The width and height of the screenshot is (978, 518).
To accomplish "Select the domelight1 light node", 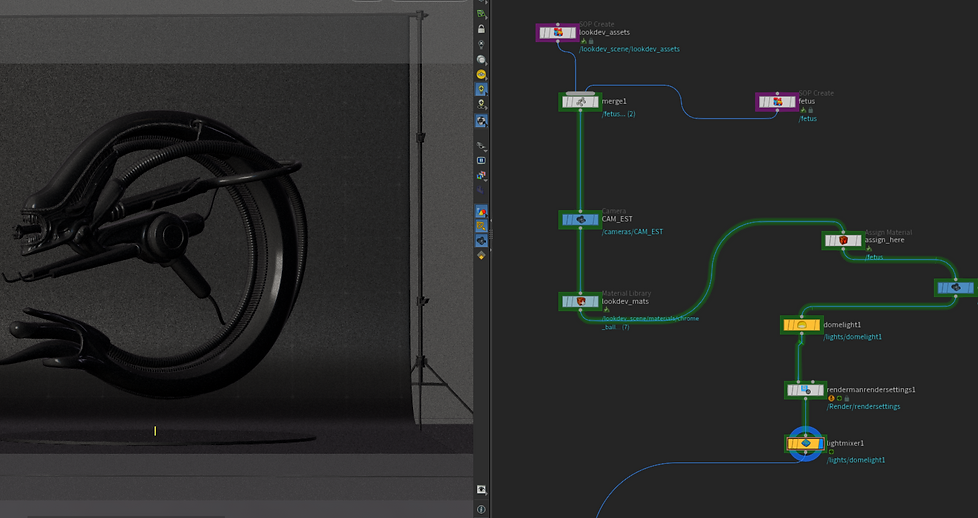I will coord(801,325).
